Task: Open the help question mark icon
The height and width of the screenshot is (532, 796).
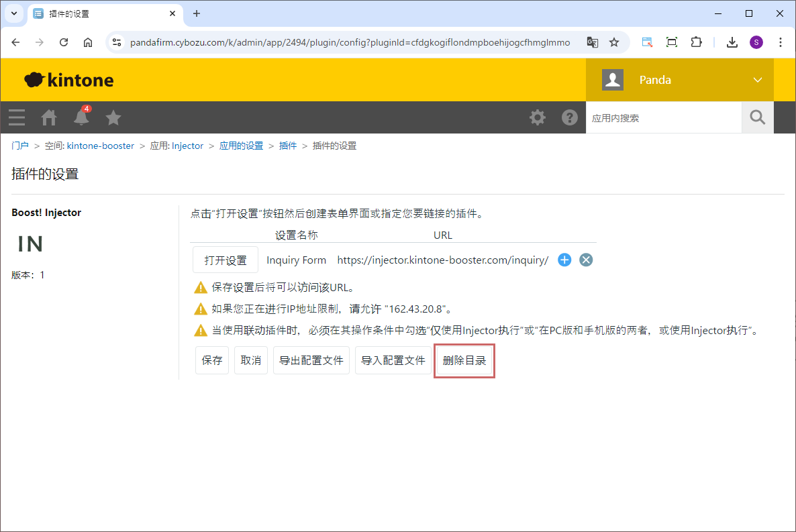Action: click(x=569, y=117)
